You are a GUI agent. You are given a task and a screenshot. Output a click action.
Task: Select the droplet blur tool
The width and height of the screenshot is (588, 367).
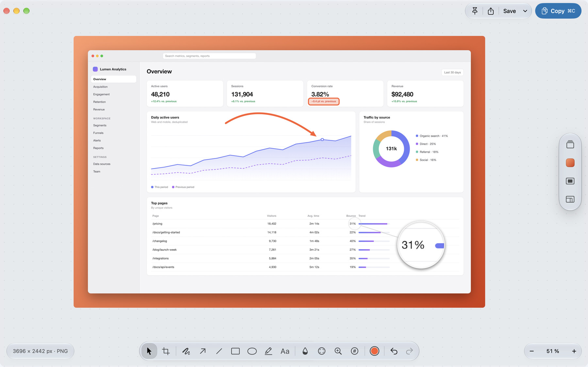305,351
